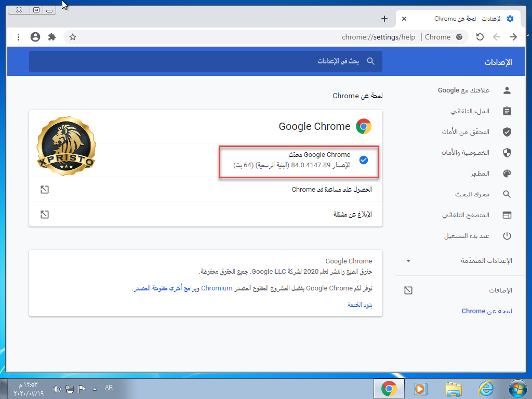The height and width of the screenshot is (399, 532).
Task: Open the 'محرك البحث' search engine section
Action: tap(472, 194)
